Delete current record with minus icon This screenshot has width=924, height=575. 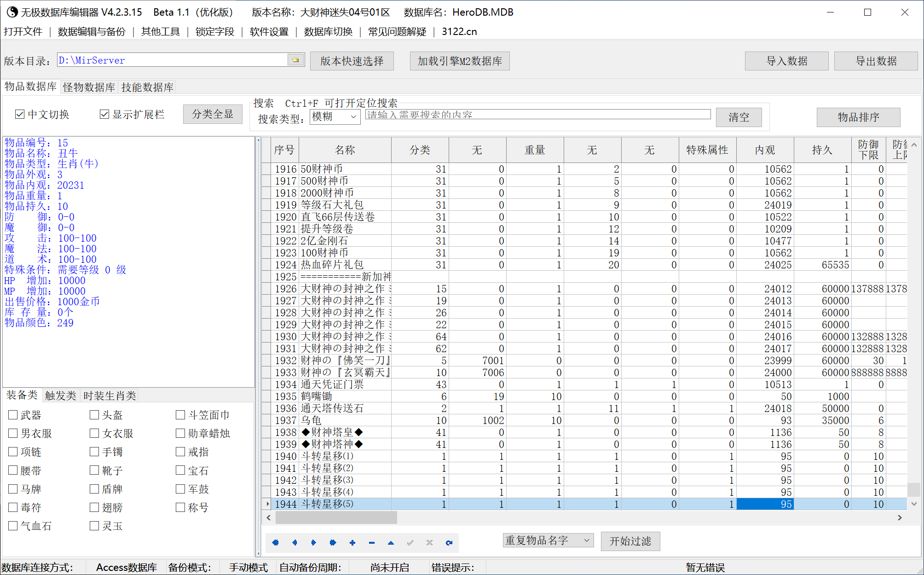[372, 543]
